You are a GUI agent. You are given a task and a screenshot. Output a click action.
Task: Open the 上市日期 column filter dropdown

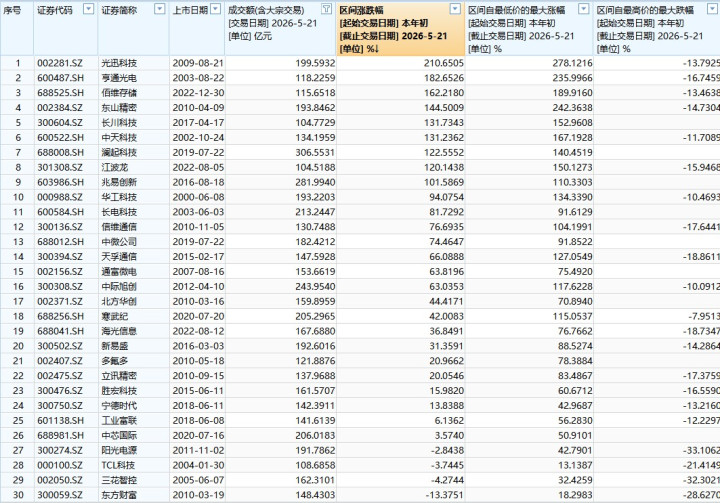215,9
